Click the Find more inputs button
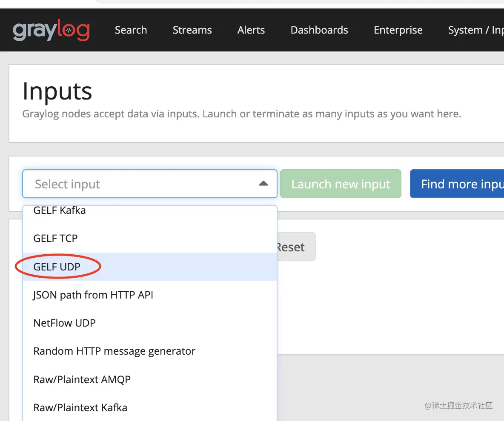Image resolution: width=504 pixels, height=421 pixels. click(x=457, y=184)
